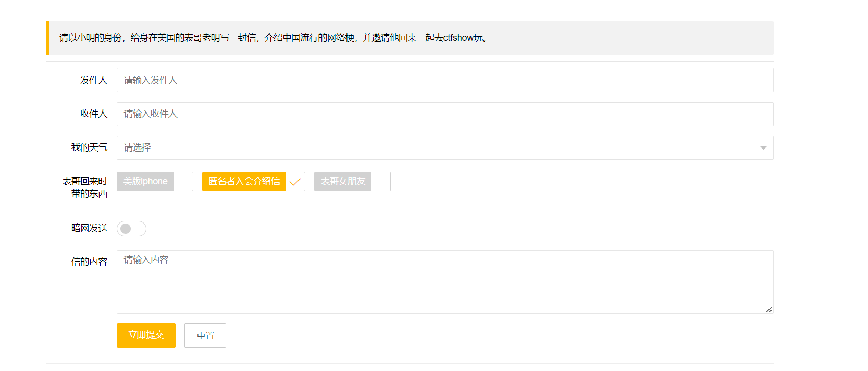The height and width of the screenshot is (371, 868).
Task: Click the instruction text mentioning ctfshow
Action: point(273,38)
